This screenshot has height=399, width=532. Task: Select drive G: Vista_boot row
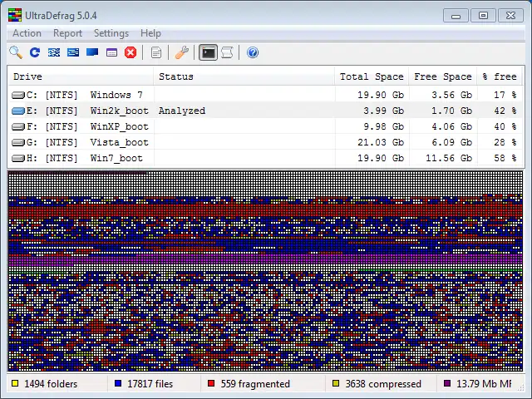coord(266,142)
